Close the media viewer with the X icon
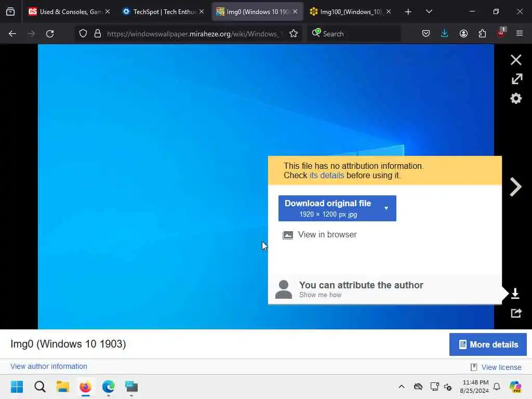Viewport: 532px width, 399px height. click(x=516, y=60)
